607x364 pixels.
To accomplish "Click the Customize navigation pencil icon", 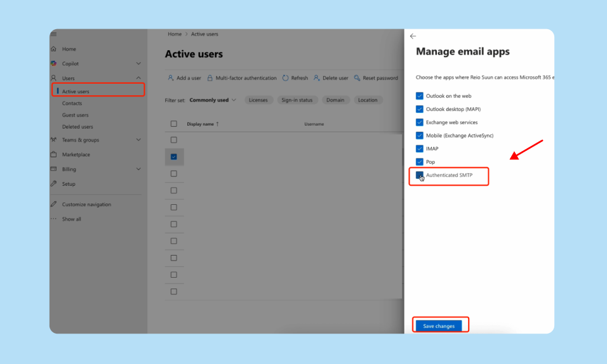I will (x=54, y=204).
